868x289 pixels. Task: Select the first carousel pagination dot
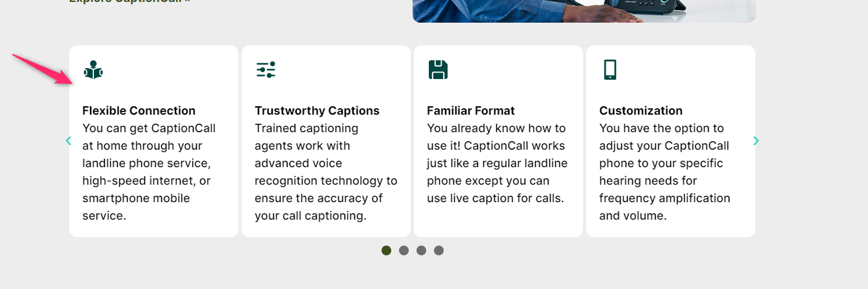386,250
